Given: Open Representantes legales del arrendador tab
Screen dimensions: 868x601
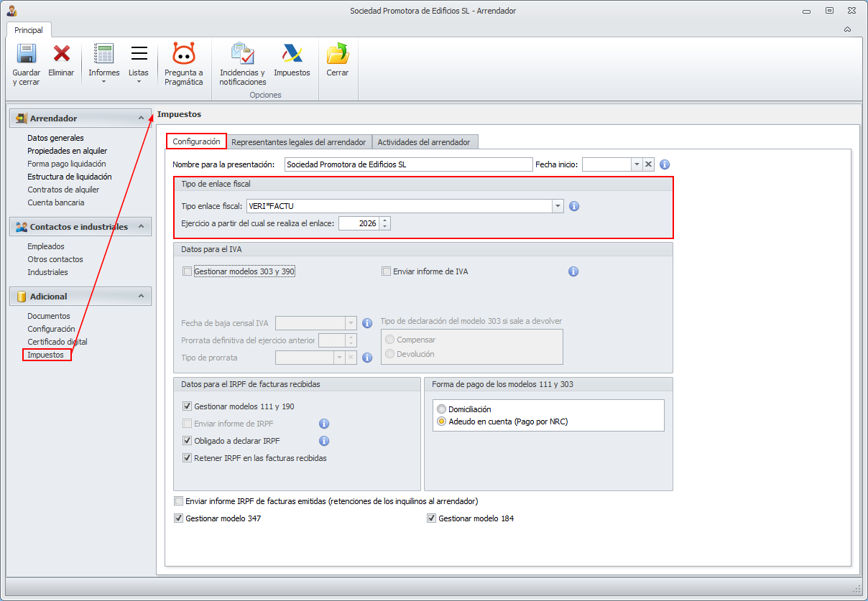Looking at the screenshot, I should click(300, 142).
